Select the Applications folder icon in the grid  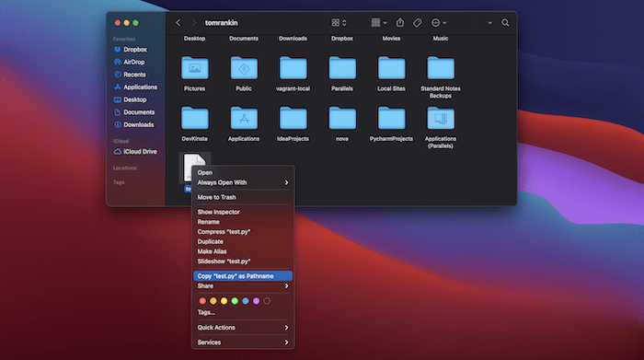coord(244,119)
